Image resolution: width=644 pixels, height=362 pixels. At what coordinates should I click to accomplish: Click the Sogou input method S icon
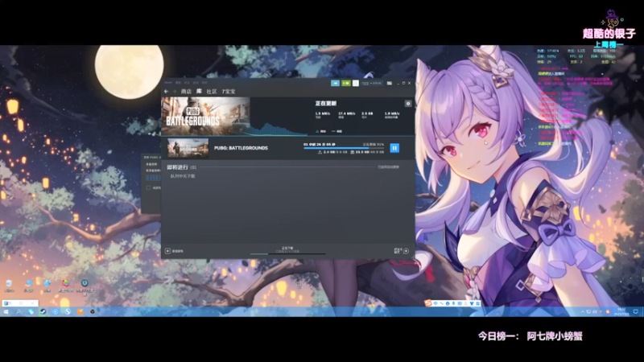[428, 303]
